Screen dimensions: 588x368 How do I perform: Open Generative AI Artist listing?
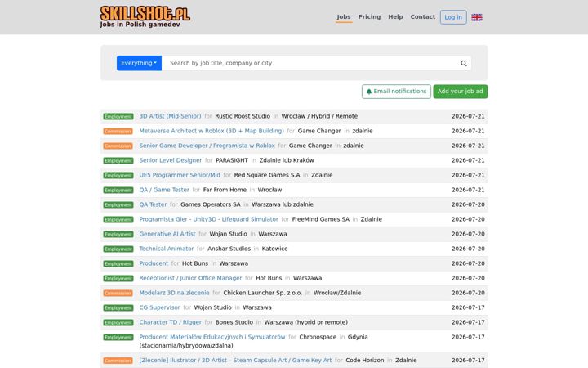167,234
